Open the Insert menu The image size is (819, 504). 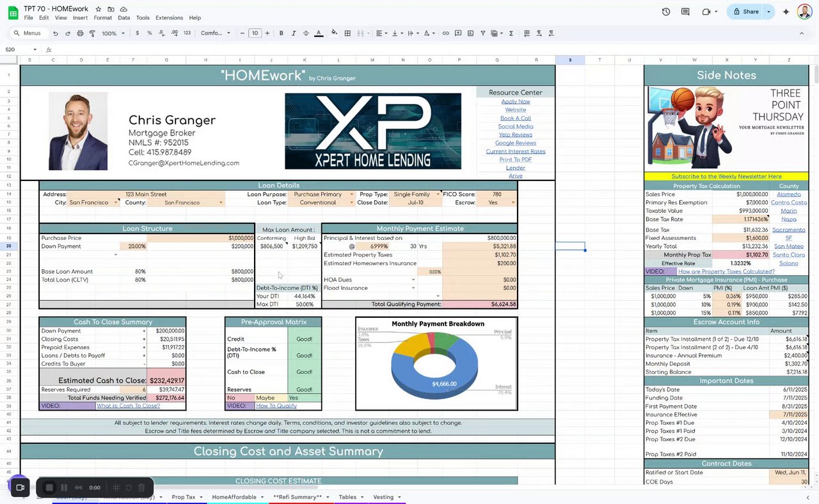tap(80, 18)
